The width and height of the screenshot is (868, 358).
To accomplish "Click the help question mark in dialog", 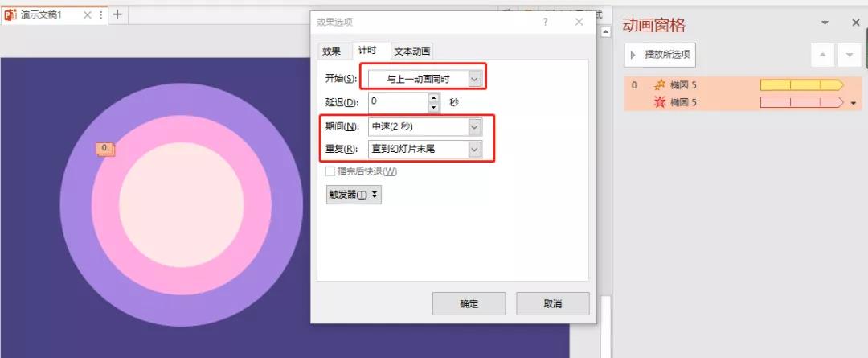I will (545, 22).
